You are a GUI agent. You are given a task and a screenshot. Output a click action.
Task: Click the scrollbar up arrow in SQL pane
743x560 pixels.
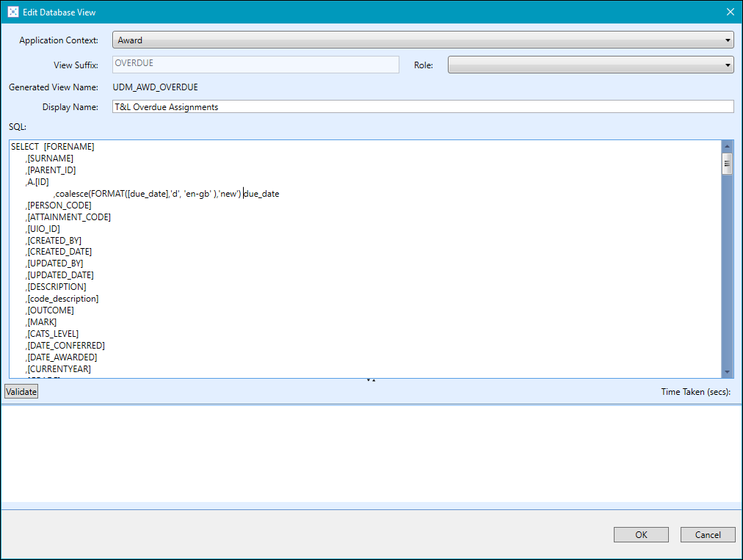728,146
